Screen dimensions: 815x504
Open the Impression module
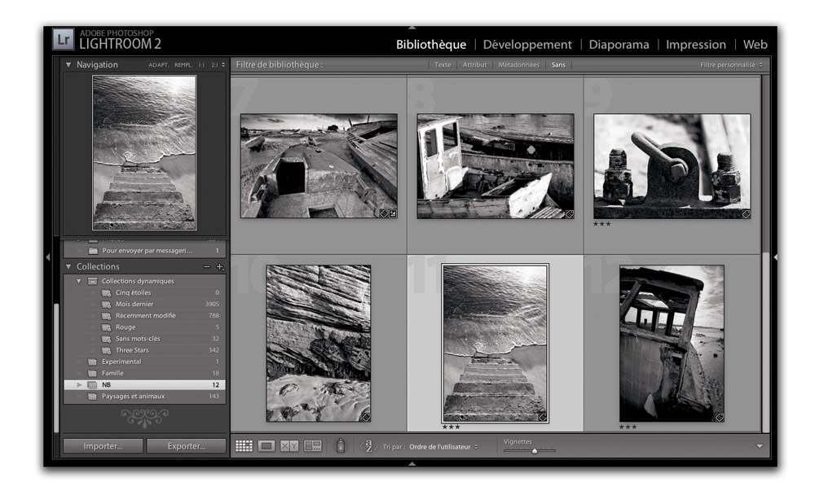pyautogui.click(x=696, y=45)
